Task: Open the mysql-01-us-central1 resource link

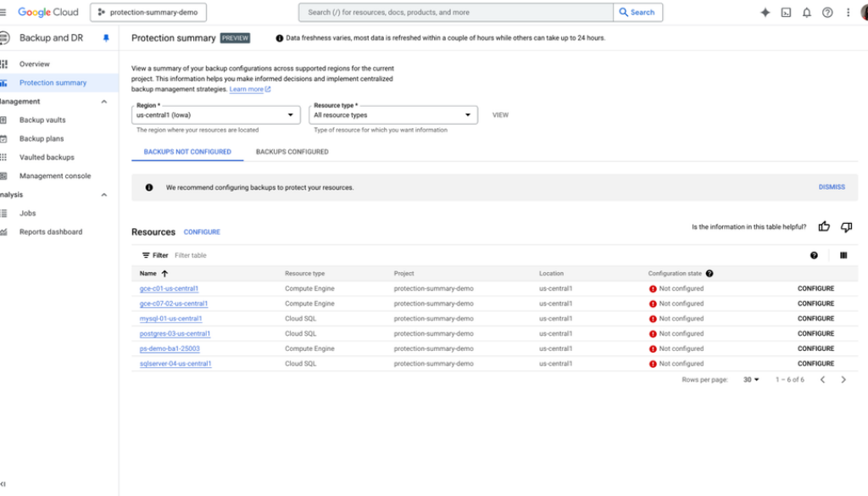Action: [x=170, y=319]
